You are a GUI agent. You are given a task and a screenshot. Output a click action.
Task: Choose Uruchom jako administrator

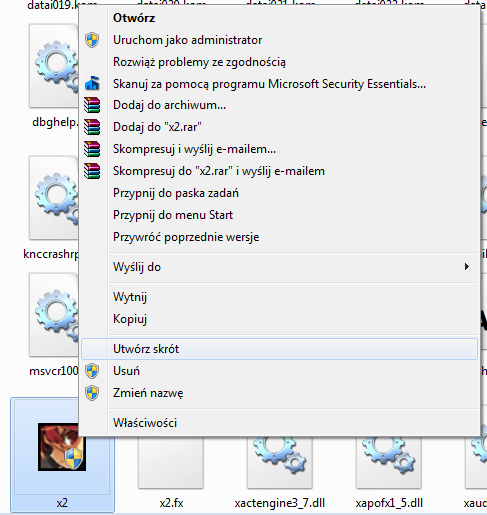pyautogui.click(x=279, y=40)
